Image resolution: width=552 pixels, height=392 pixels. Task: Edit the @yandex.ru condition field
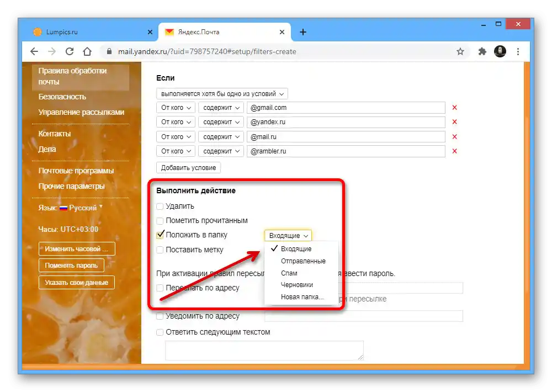tap(346, 122)
